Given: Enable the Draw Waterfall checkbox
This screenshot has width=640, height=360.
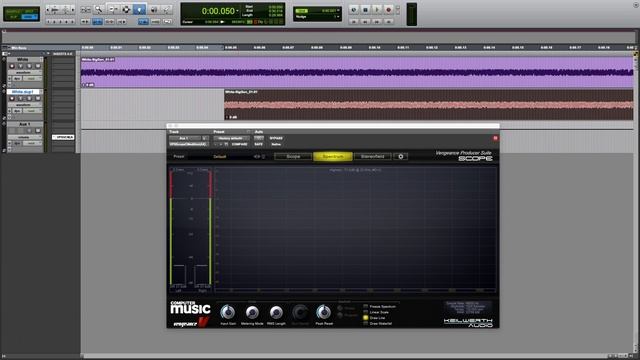Looking at the screenshot, I should [x=366, y=323].
